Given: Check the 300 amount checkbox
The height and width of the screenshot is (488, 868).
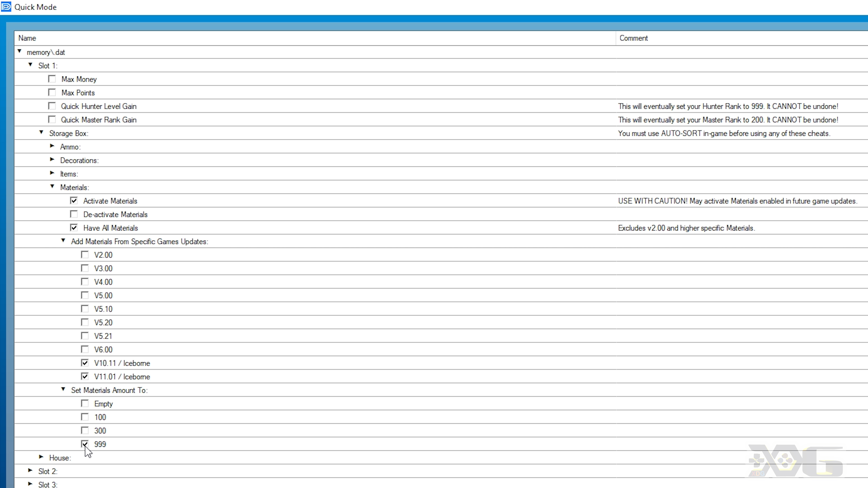Looking at the screenshot, I should [x=85, y=430].
